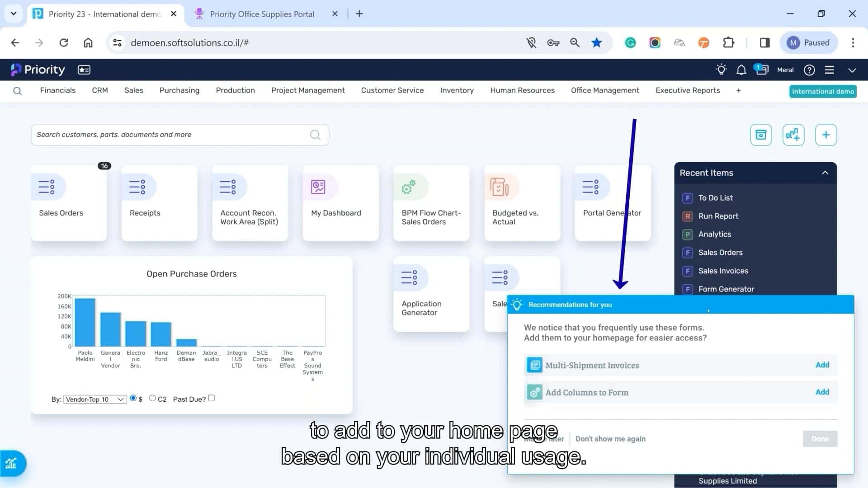Open Run Report in Recent Items

718,216
